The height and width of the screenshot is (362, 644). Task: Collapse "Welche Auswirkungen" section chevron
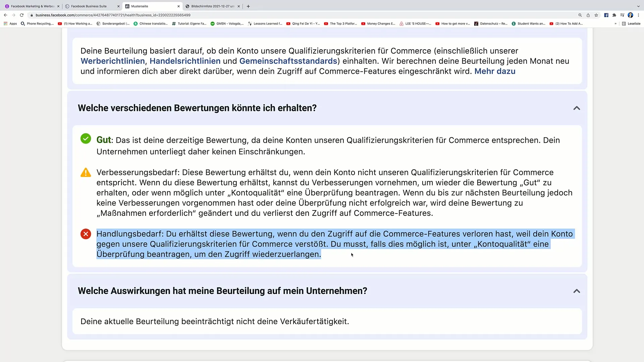pyautogui.click(x=576, y=291)
